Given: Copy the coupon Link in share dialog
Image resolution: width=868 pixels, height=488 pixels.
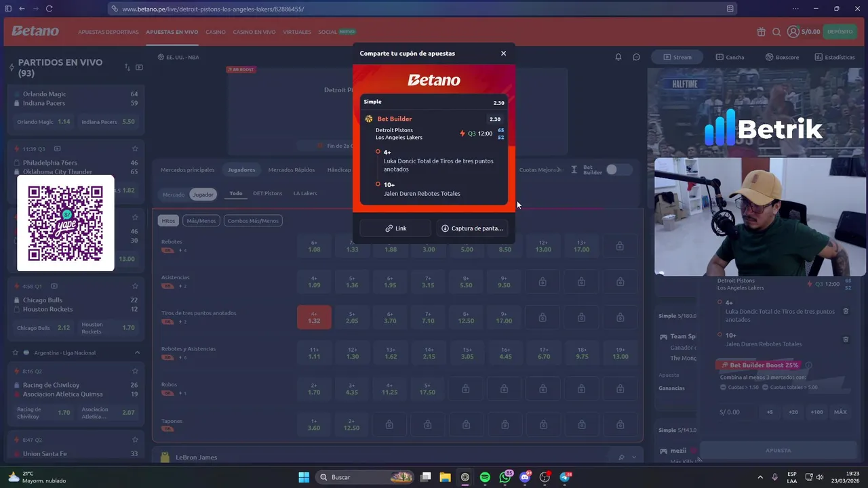Looking at the screenshot, I should tap(395, 228).
